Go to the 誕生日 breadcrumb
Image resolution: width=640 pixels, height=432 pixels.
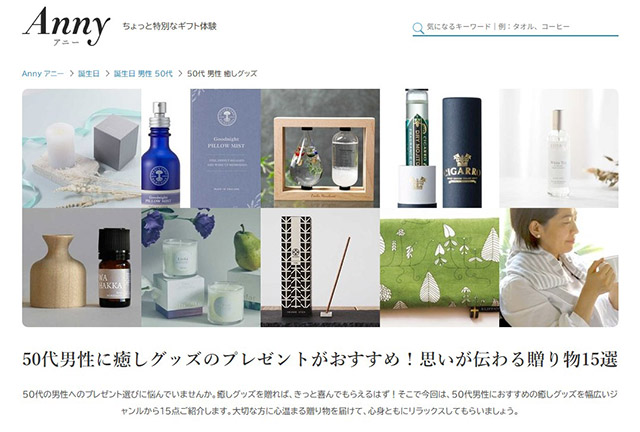tap(89, 73)
